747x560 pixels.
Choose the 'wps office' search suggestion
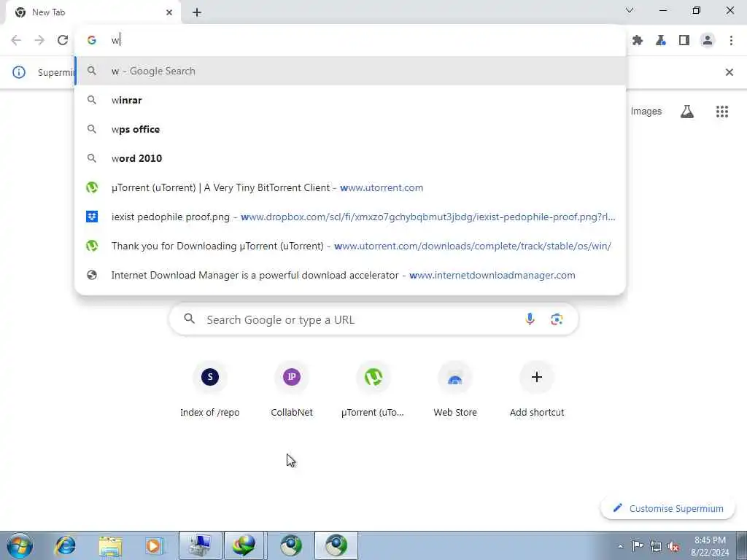point(350,129)
